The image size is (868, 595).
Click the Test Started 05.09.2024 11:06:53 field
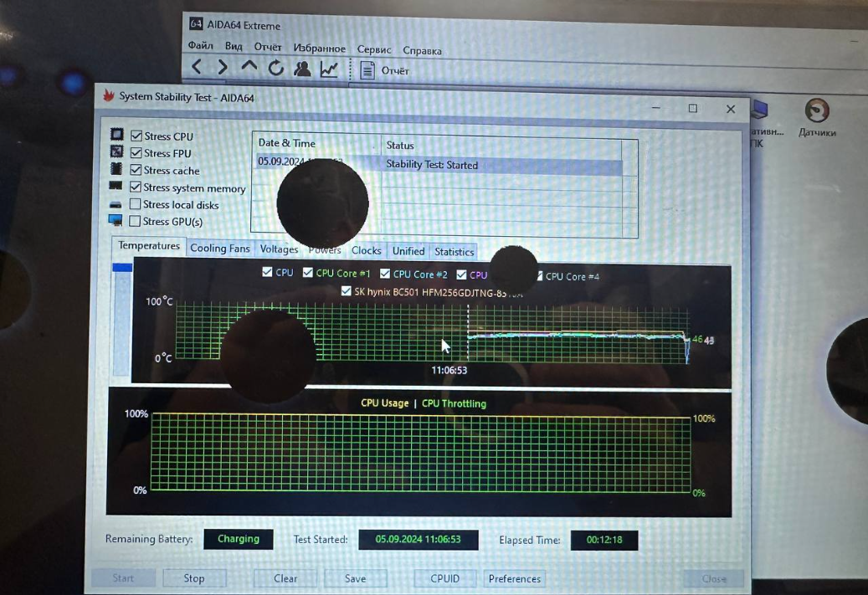[419, 540]
